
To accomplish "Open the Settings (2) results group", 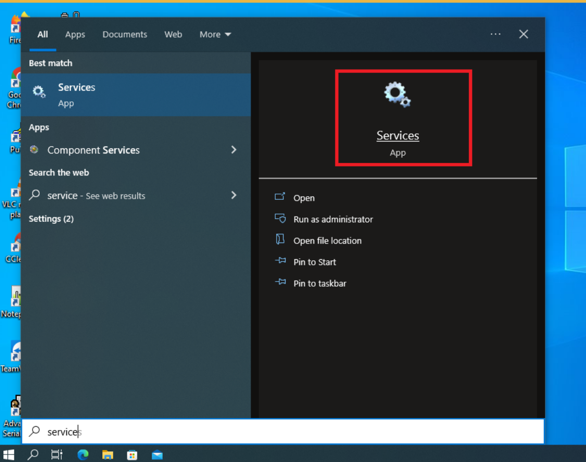I will [51, 219].
